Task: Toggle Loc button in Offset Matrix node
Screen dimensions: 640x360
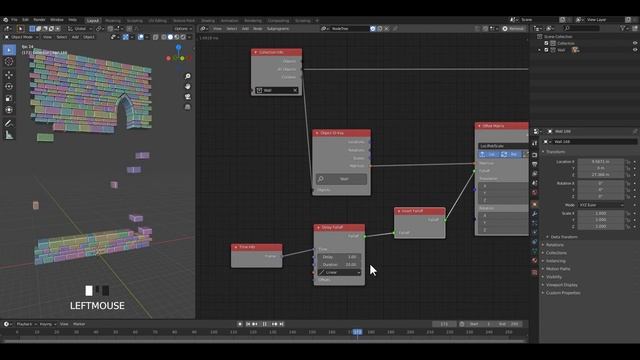Action: click(489, 154)
